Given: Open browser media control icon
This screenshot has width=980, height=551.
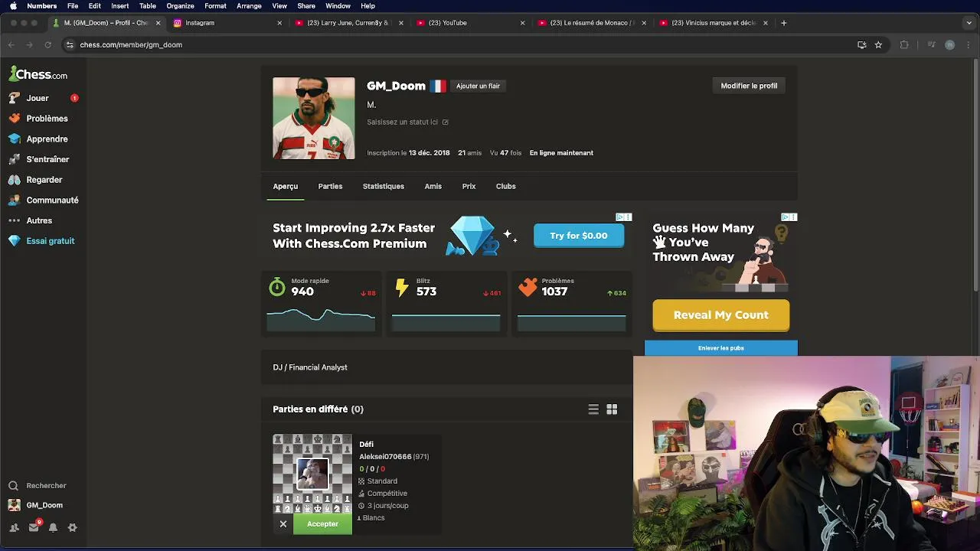Looking at the screenshot, I should pyautogui.click(x=931, y=45).
